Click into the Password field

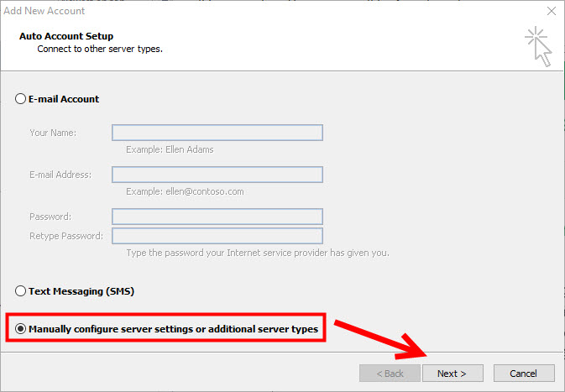217,217
